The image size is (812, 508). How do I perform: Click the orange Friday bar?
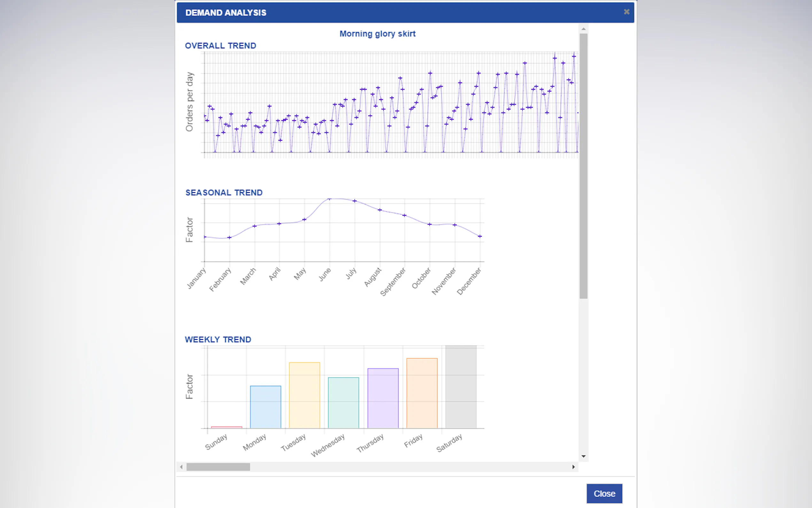point(422,393)
